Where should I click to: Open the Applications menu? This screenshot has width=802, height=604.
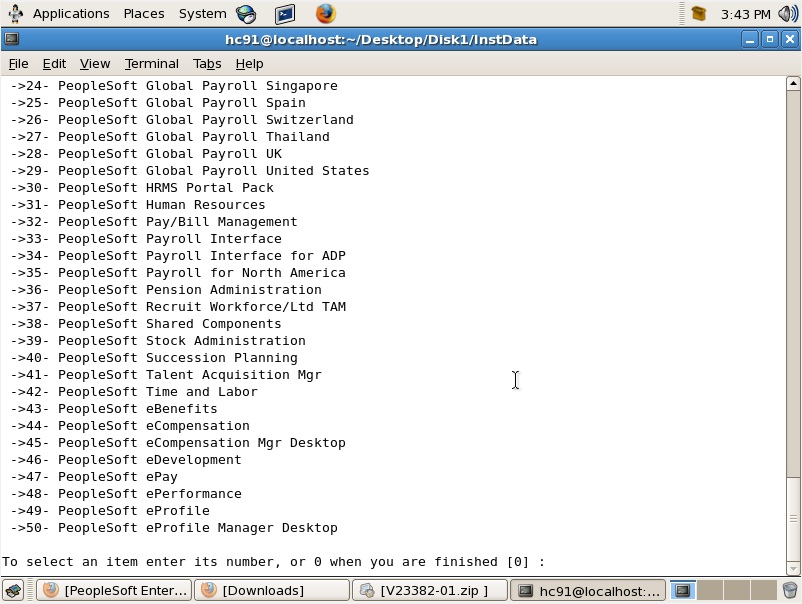pyautogui.click(x=70, y=13)
